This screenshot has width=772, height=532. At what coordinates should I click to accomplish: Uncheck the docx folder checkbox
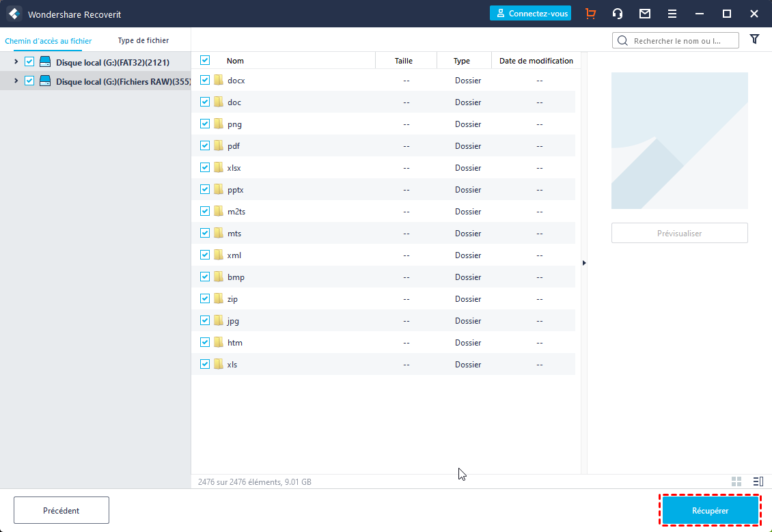[x=205, y=80]
